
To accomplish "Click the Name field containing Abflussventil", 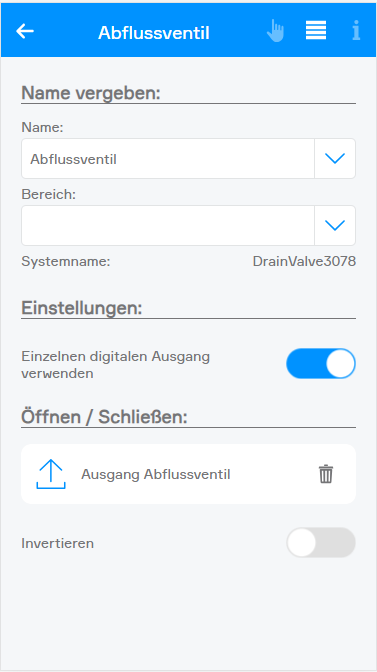I will click(168, 159).
